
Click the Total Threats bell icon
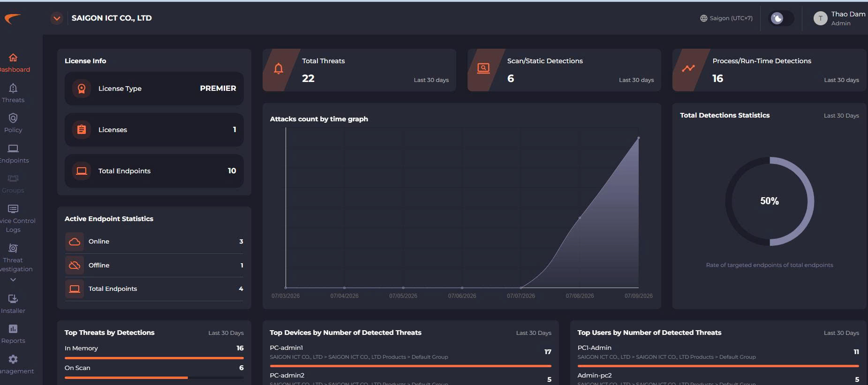click(x=279, y=69)
